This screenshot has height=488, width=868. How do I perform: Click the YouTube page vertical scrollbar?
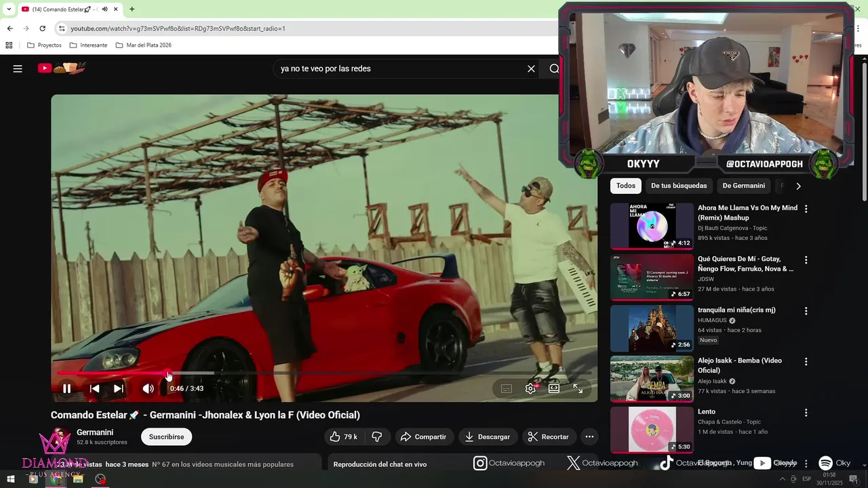(864, 132)
